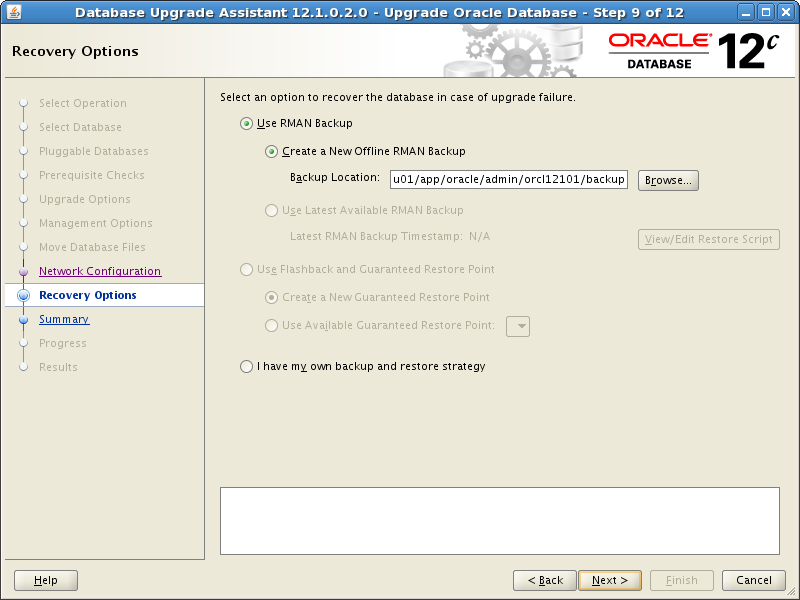Image resolution: width=800 pixels, height=600 pixels.
Task: Click the Move Database Files step
Action: [92, 247]
